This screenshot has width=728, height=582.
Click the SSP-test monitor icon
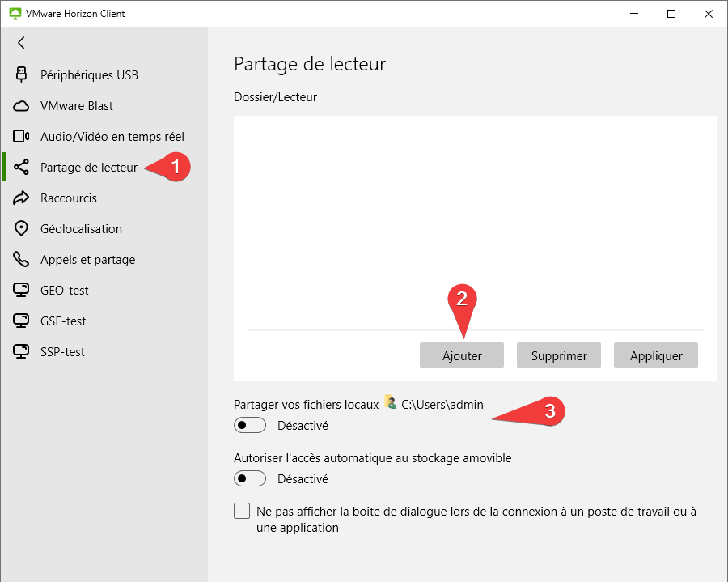pyautogui.click(x=22, y=352)
